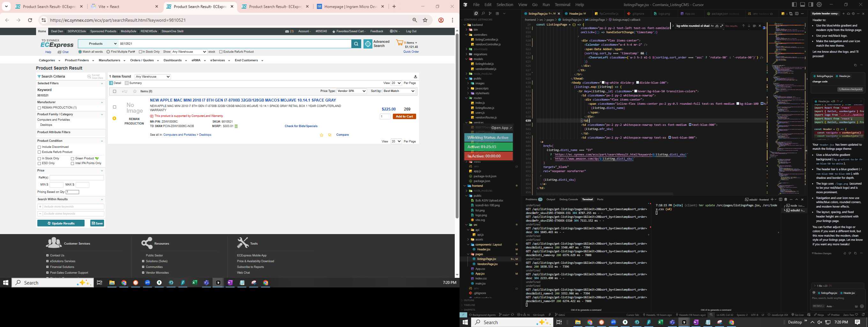Viewport: 868px width, 327px height.
Task: Start a new chat with plus icon
Action: pos(843,14)
